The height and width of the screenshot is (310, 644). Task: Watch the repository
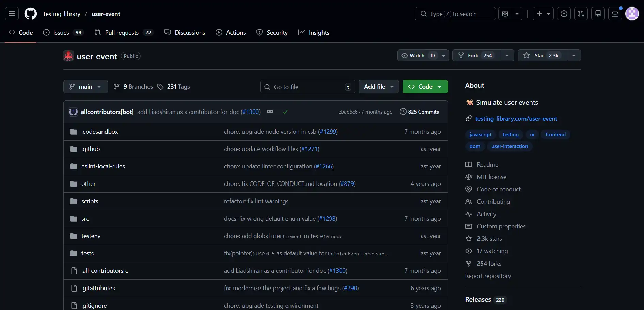tap(416, 55)
